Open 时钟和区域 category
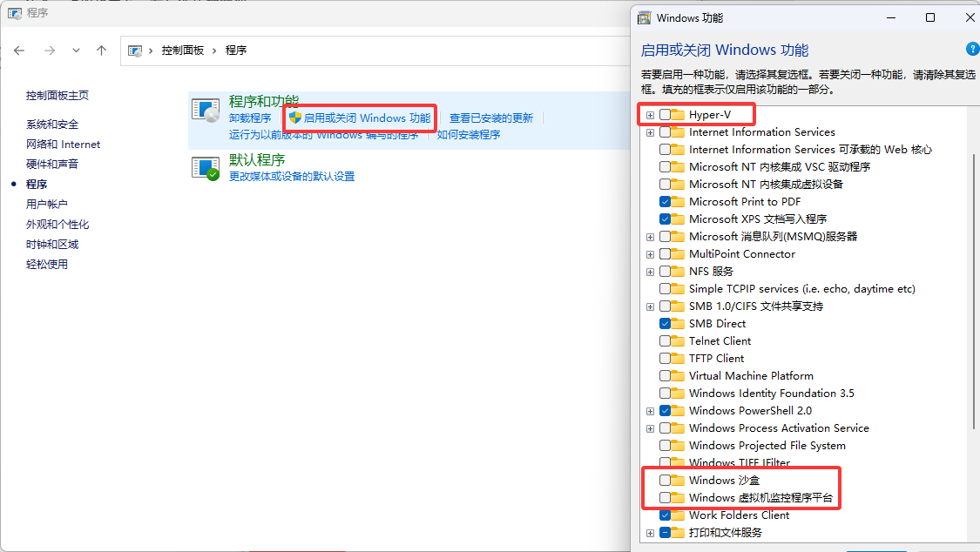The width and height of the screenshot is (980, 552). point(52,244)
